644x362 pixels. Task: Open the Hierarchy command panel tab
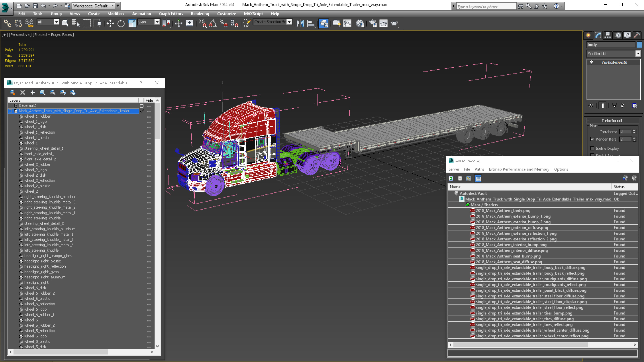point(608,35)
